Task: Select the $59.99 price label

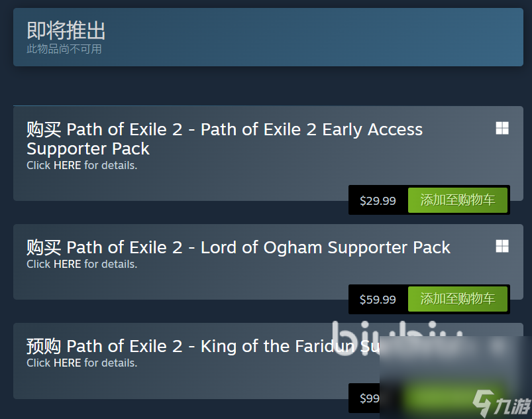Action: (x=378, y=300)
